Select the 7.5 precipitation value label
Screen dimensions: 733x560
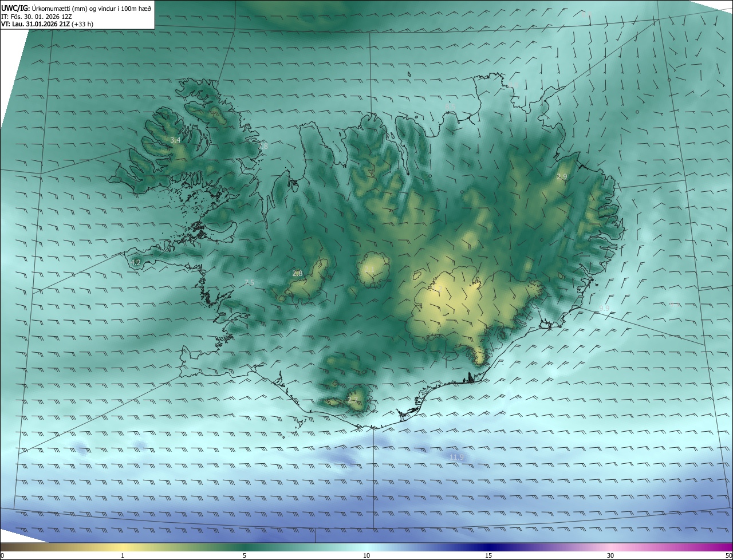(249, 283)
